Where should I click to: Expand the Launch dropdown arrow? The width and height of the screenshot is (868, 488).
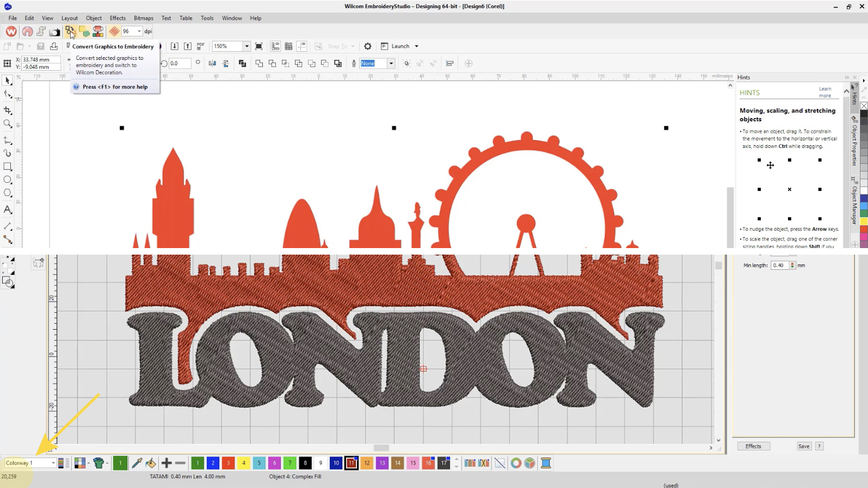417,46
